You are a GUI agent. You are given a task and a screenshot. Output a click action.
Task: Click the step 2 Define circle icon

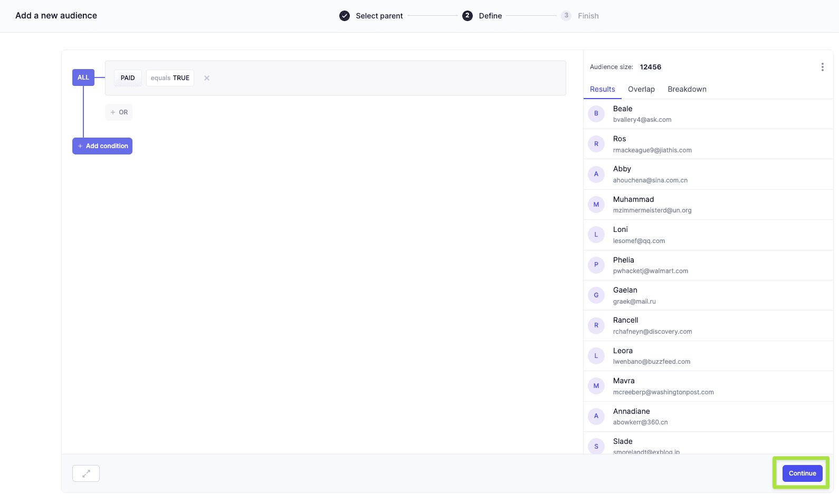click(468, 16)
